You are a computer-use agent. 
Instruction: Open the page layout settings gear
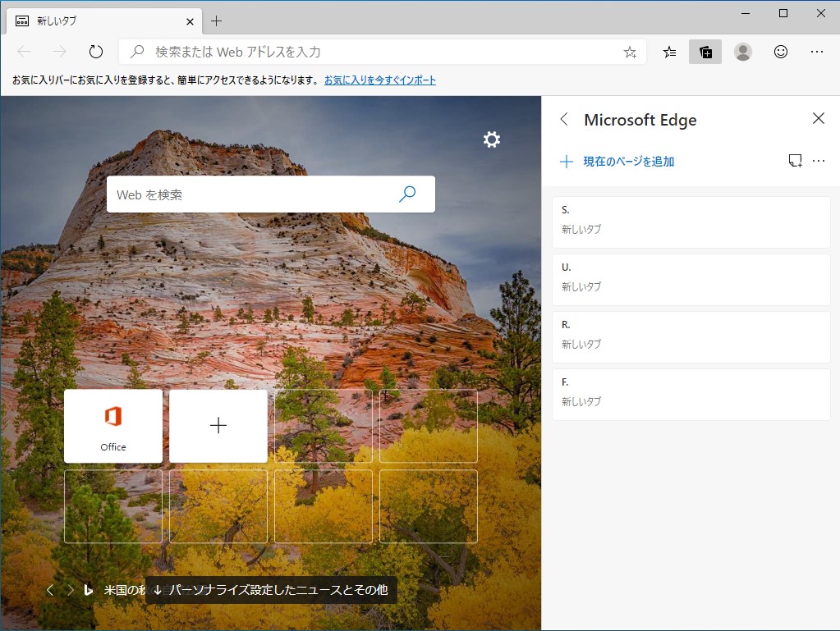tap(491, 139)
